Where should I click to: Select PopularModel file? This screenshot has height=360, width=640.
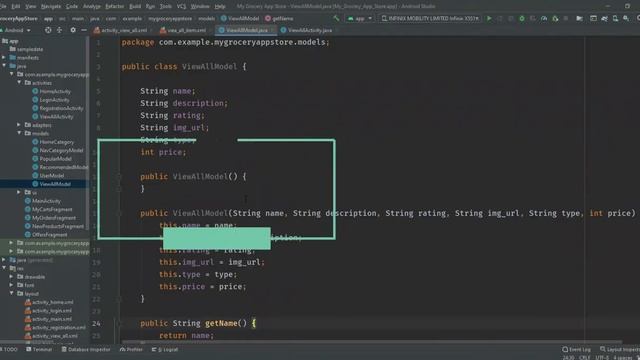click(52, 158)
